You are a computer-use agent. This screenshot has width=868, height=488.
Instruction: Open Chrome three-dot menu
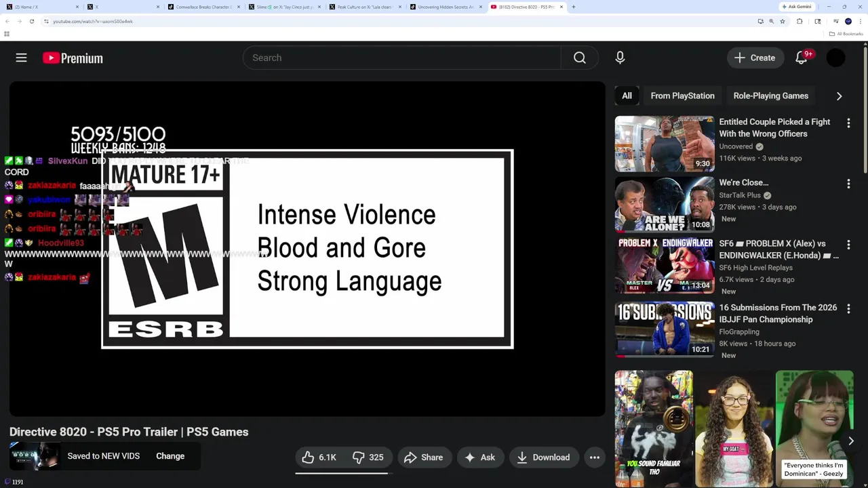pos(860,21)
